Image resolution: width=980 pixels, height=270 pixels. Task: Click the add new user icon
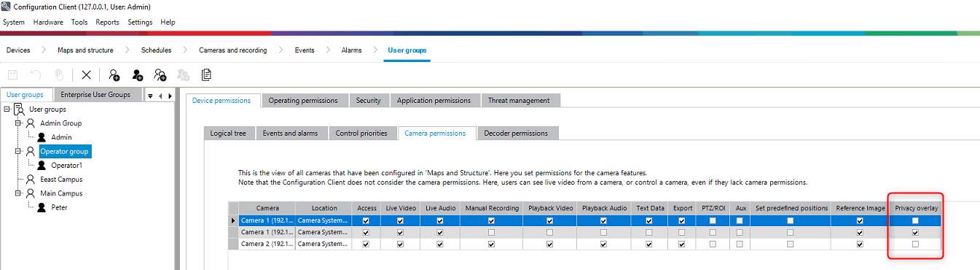(x=137, y=74)
